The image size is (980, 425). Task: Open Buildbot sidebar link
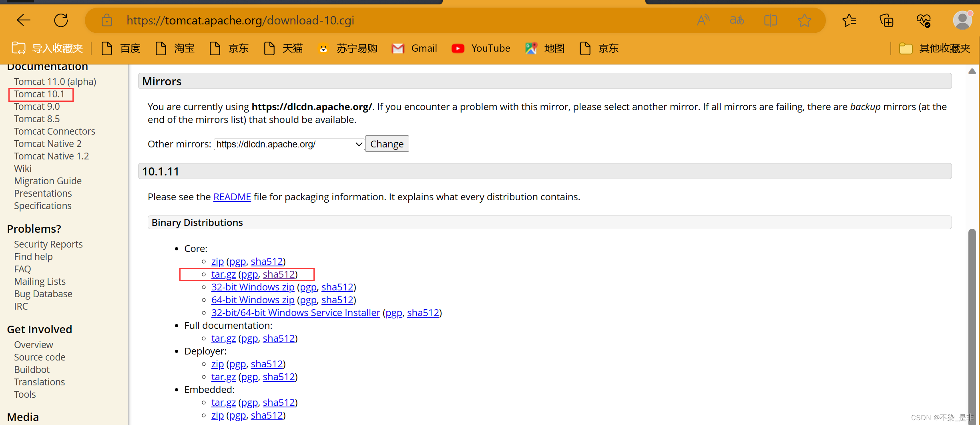point(32,370)
